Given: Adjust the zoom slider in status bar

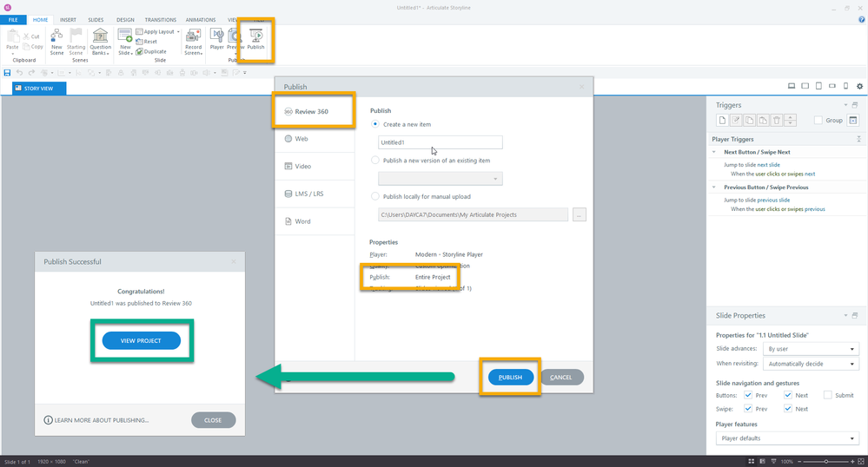Looking at the screenshot, I should 826,462.
